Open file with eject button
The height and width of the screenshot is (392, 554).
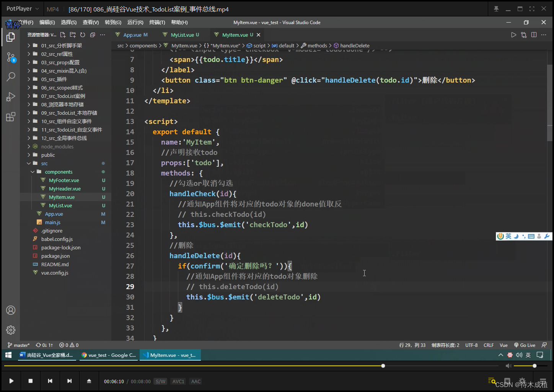[x=89, y=381]
